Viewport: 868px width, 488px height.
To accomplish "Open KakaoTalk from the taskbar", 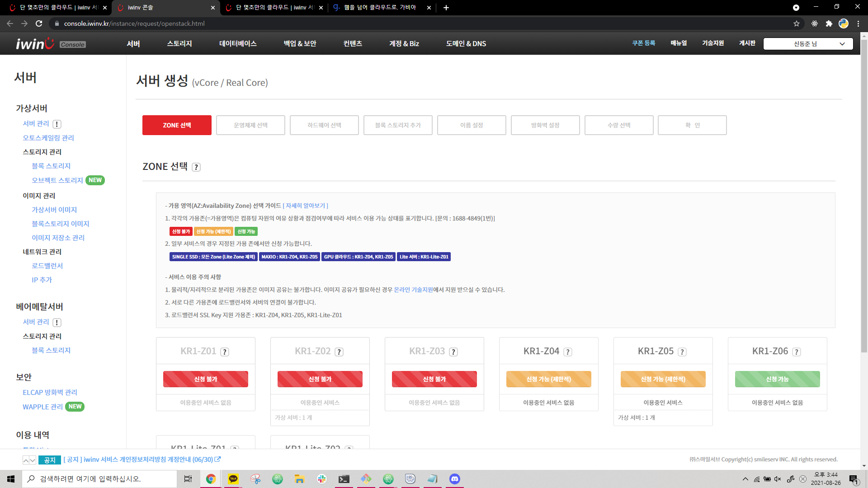I will [x=233, y=479].
